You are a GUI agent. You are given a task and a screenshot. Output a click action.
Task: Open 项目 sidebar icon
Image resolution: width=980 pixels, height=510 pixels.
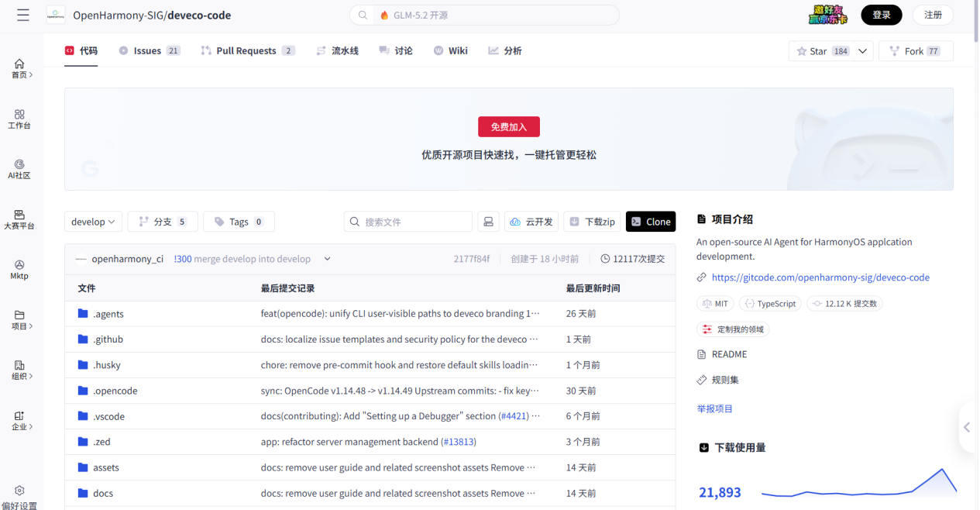coord(19,315)
